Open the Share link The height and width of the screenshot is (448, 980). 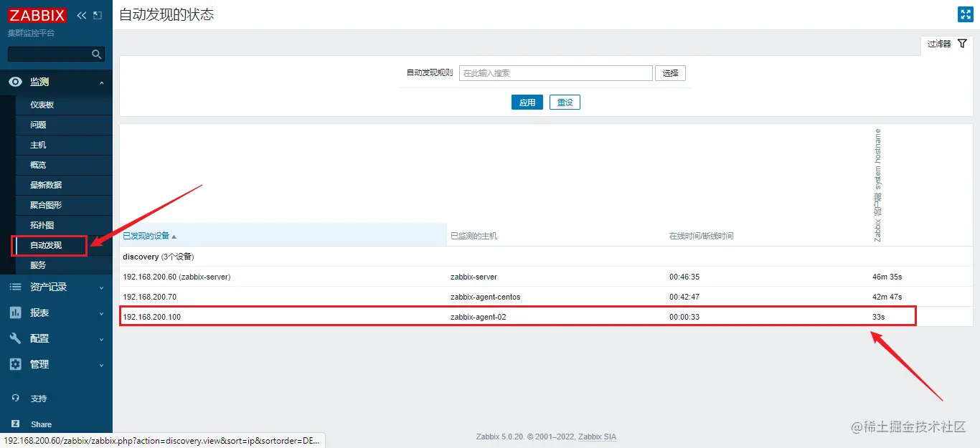pyautogui.click(x=41, y=424)
